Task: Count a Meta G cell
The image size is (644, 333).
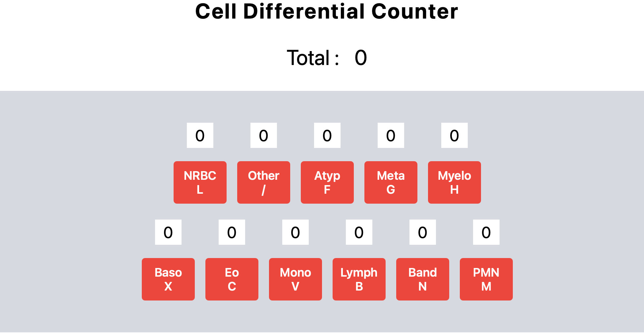Action: 391,182
